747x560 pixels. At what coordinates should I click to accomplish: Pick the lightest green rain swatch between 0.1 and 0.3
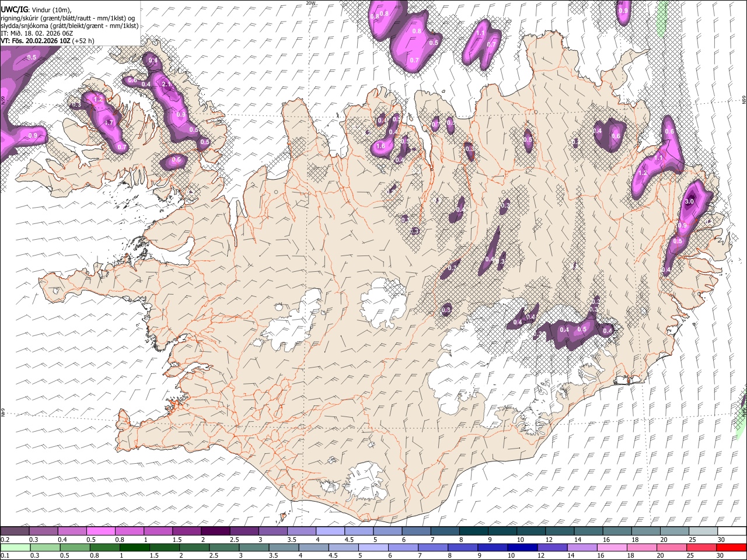(x=15, y=547)
